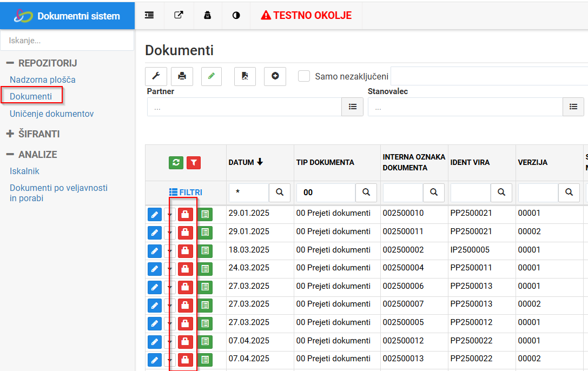Open row dropdown arrow for document 002500004
Image resolution: width=588 pixels, height=371 pixels.
coord(169,269)
